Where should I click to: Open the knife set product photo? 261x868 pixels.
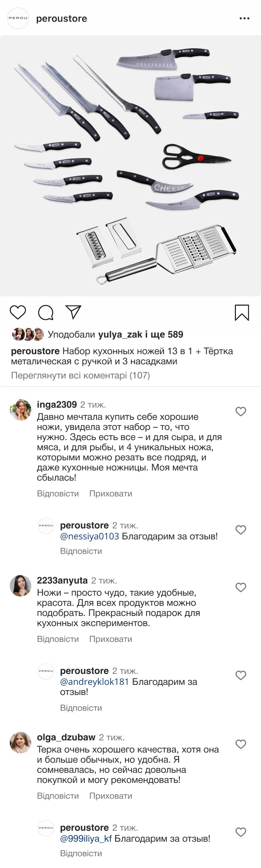pos(130,166)
